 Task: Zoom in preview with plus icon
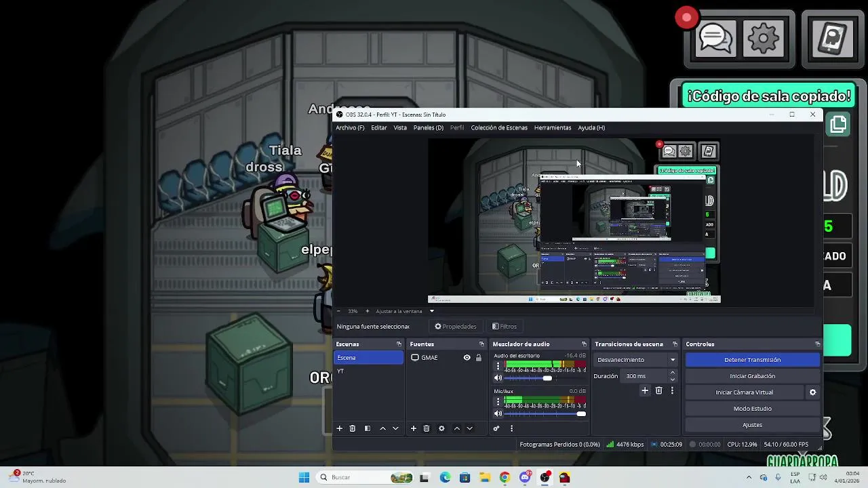point(368,311)
